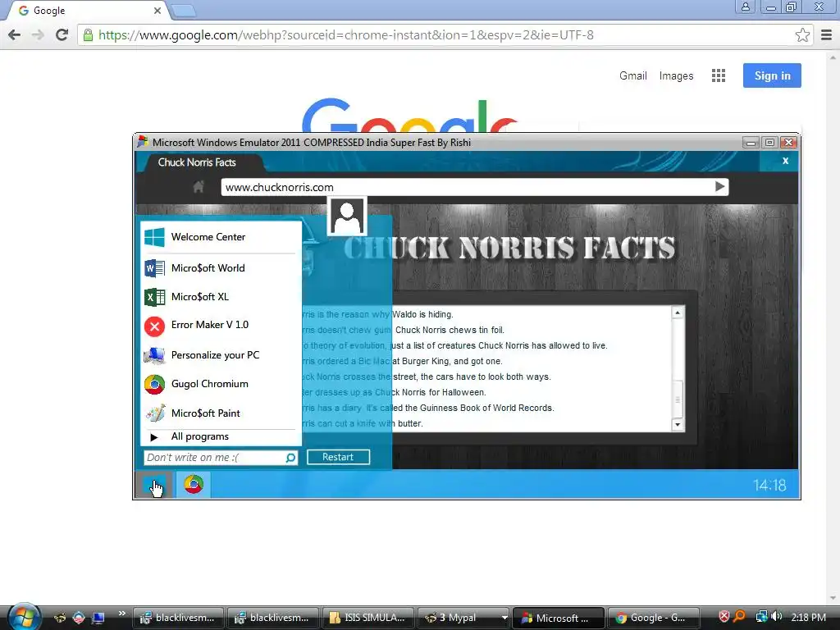The height and width of the screenshot is (630, 840).
Task: Switch to Microsoft ... taskbar item
Action: (558, 618)
